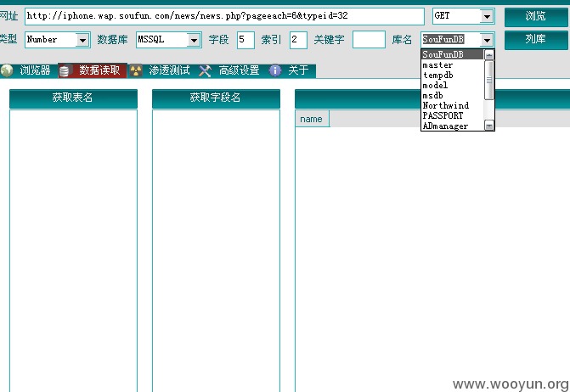This screenshot has width=570, height=392.
Task: Expand the Number type dropdown
Action: pos(82,40)
